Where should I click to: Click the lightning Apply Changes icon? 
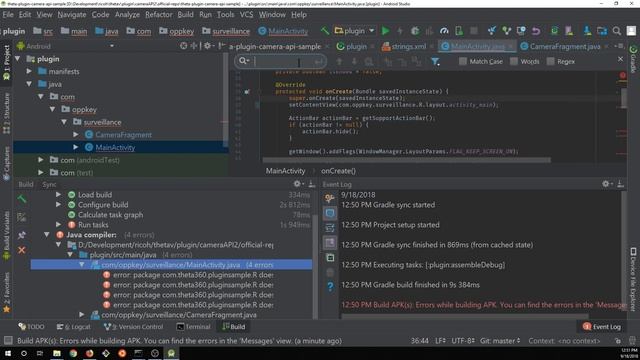400,31
